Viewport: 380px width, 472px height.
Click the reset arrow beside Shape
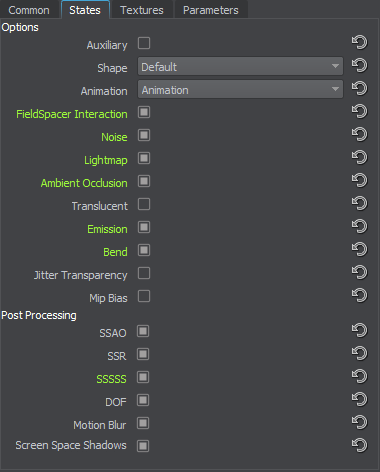point(359,66)
